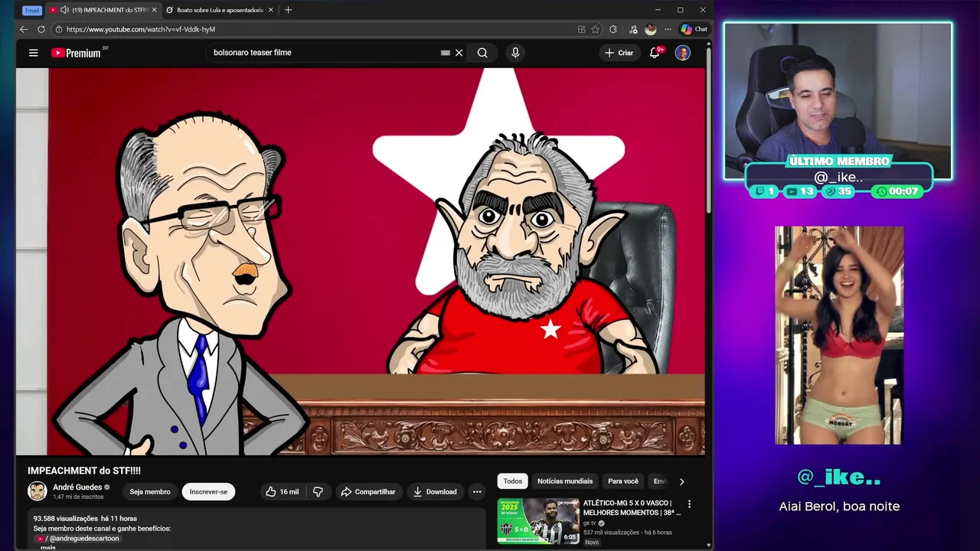Viewport: 980px width, 551px height.
Task: View site information lock icon
Action: click(x=59, y=29)
